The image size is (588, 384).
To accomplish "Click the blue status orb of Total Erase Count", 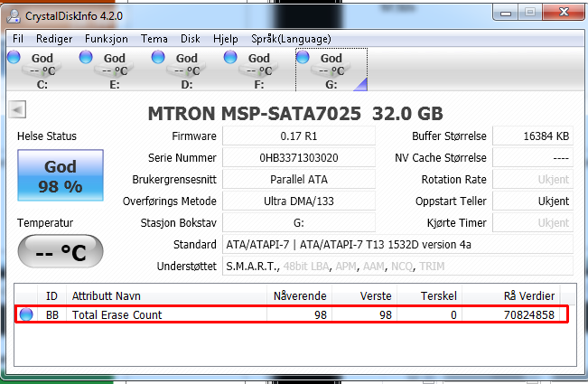I will [x=26, y=314].
